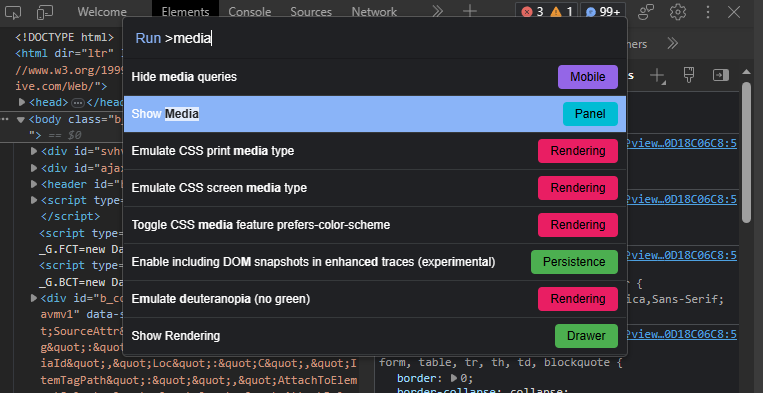Viewport: 763px width, 393px height.
Task: Select the <!DOCTYPE html> line
Action: pyautogui.click(x=65, y=37)
